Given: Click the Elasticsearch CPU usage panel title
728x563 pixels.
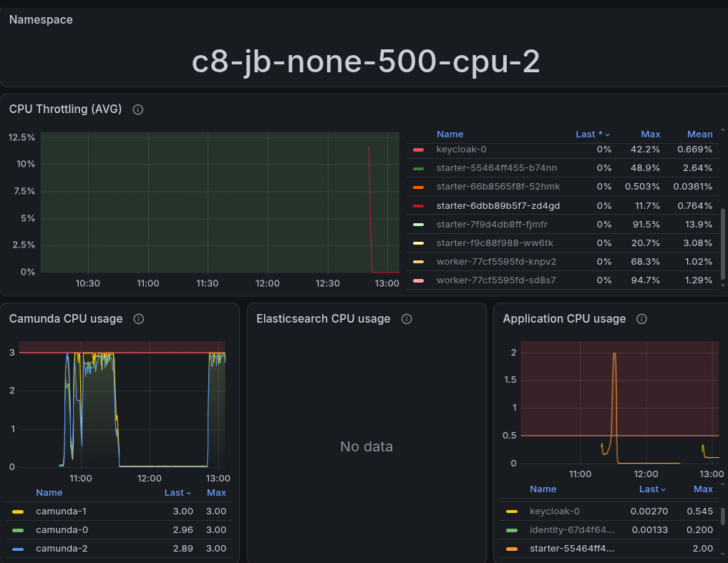Looking at the screenshot, I should pos(323,319).
